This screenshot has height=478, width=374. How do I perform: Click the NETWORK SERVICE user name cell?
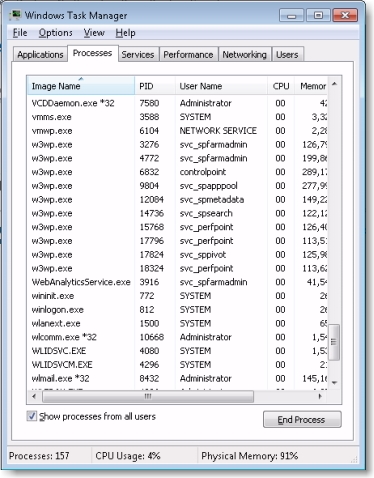[x=218, y=131]
